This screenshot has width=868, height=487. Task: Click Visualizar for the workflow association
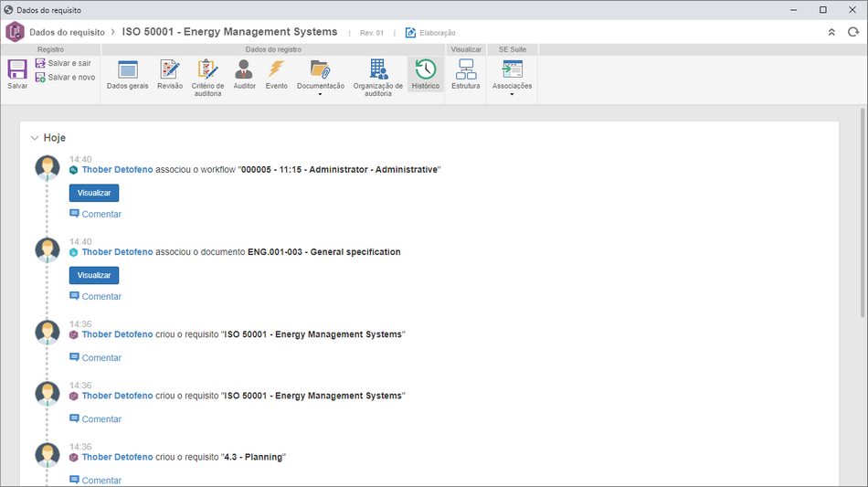[x=94, y=193]
